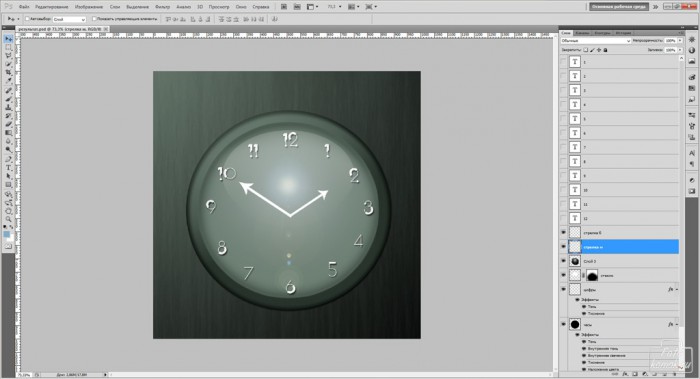The width and height of the screenshot is (700, 379).
Task: Hide the стрелка б layer
Action: click(563, 233)
